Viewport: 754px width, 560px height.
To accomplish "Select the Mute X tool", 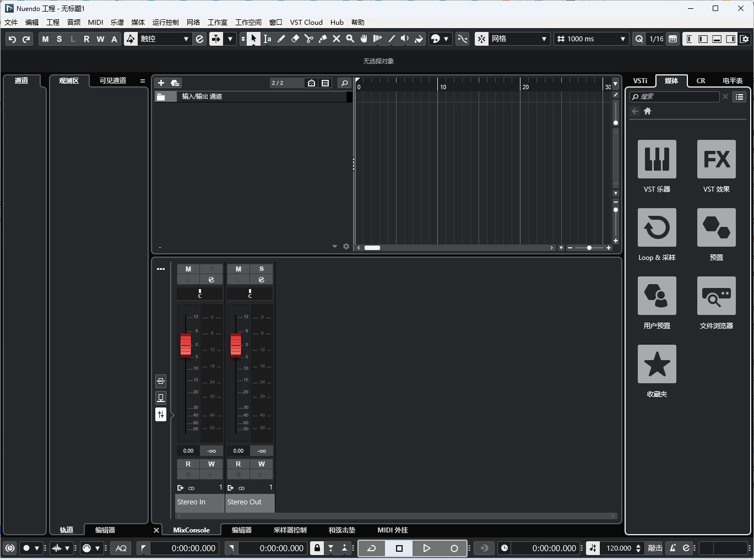I will [x=337, y=39].
